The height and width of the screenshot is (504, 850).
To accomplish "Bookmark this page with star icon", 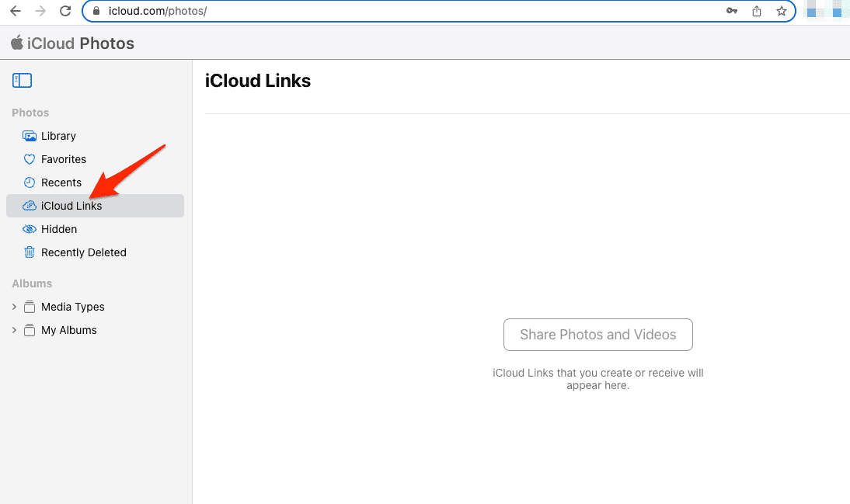I will [781, 11].
